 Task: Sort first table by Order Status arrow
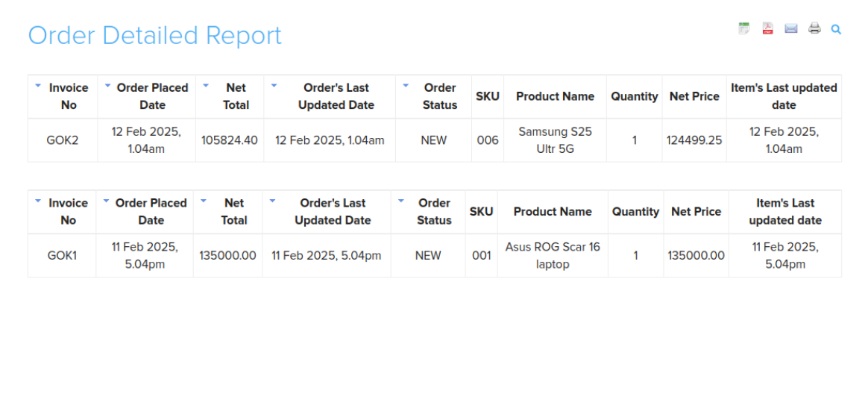[x=406, y=86]
